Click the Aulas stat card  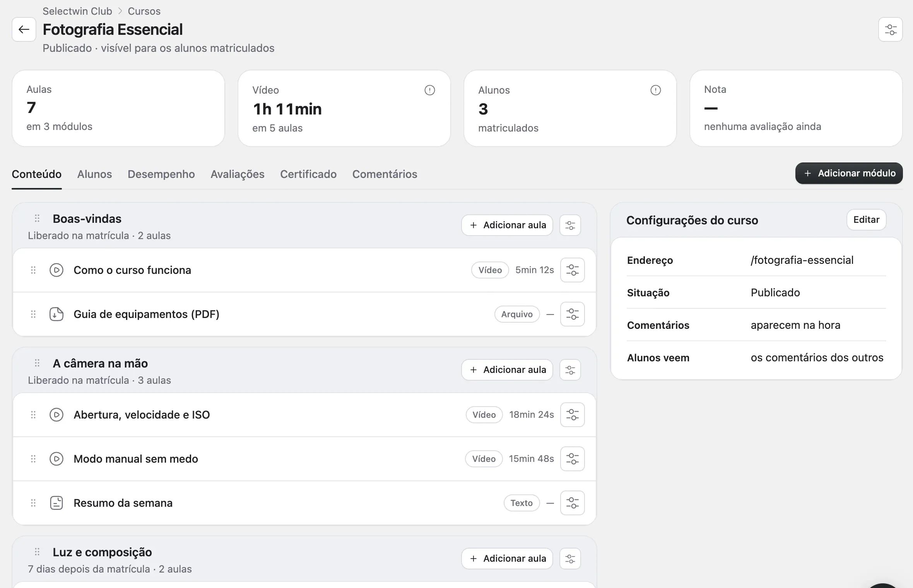[118, 108]
